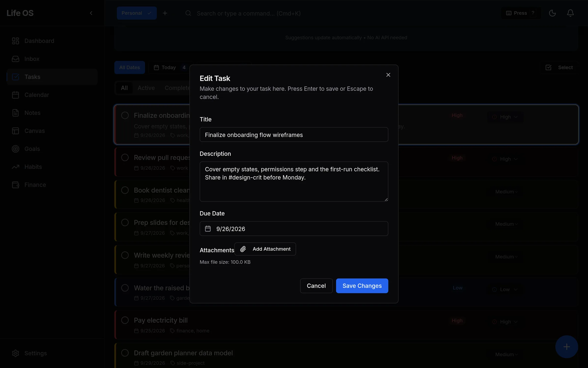
Task: Open the Calendar page
Action: 52,95
